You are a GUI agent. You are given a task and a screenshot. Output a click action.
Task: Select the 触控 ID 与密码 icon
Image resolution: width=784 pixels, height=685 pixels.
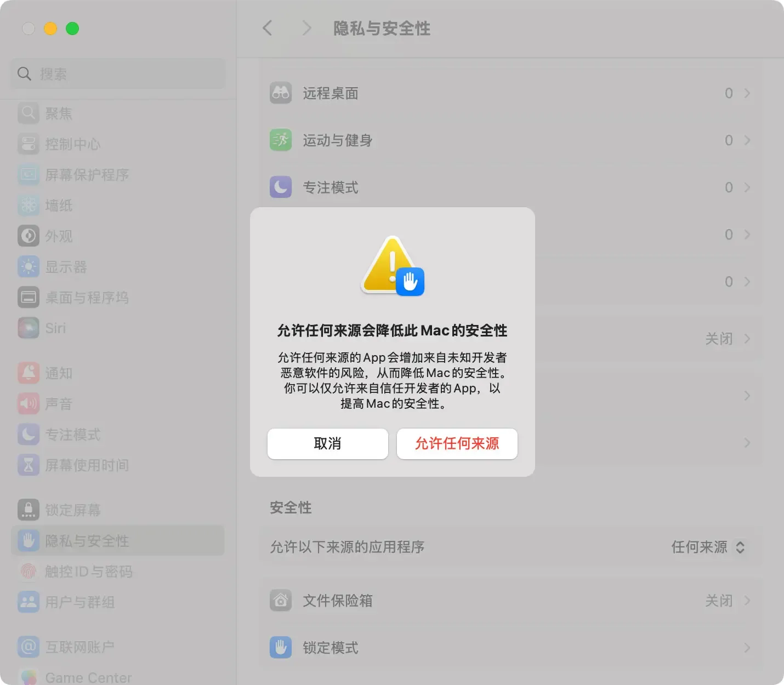point(28,572)
